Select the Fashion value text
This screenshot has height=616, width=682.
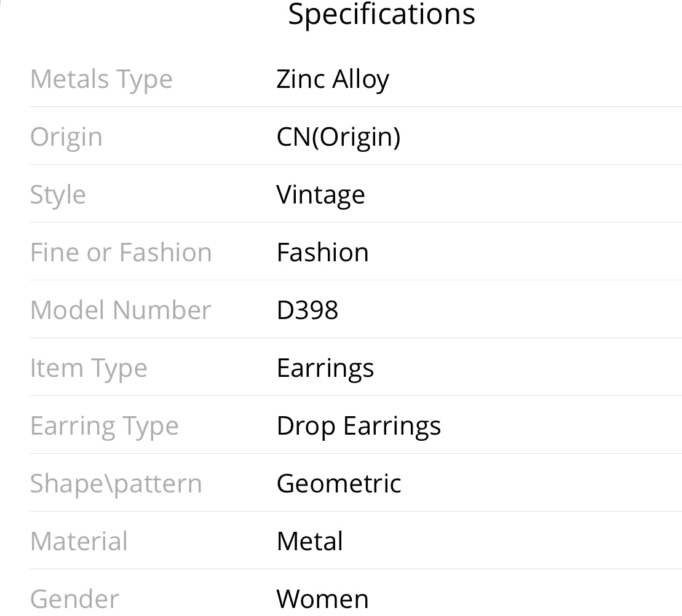pos(323,252)
